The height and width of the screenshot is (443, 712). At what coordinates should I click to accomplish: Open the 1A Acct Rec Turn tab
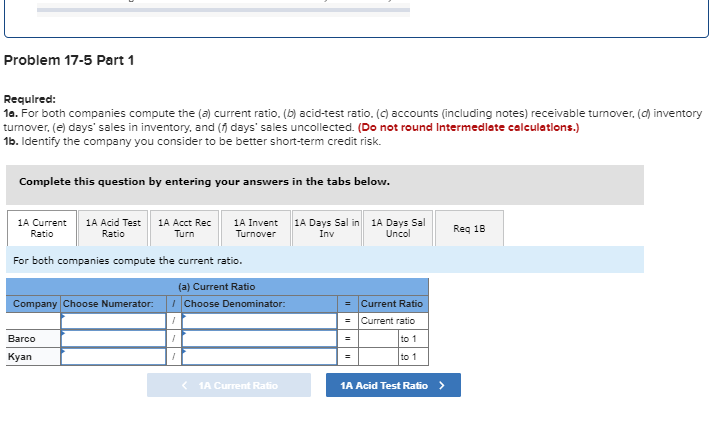[x=184, y=228]
